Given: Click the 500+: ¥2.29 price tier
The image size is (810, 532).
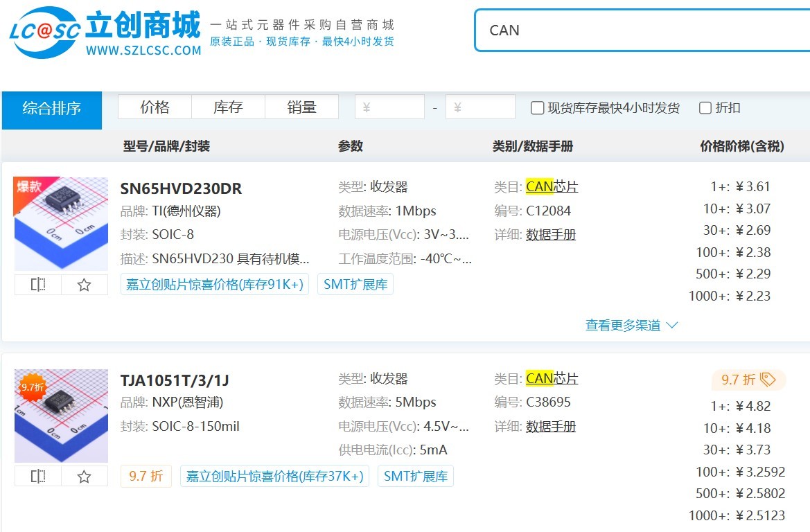Looking at the screenshot, I should coord(733,274).
